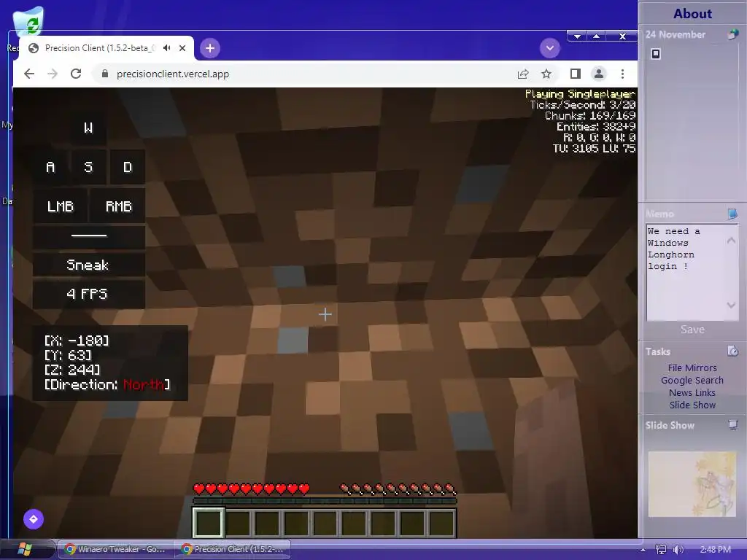Toggle the small checkbox under date

(x=656, y=54)
